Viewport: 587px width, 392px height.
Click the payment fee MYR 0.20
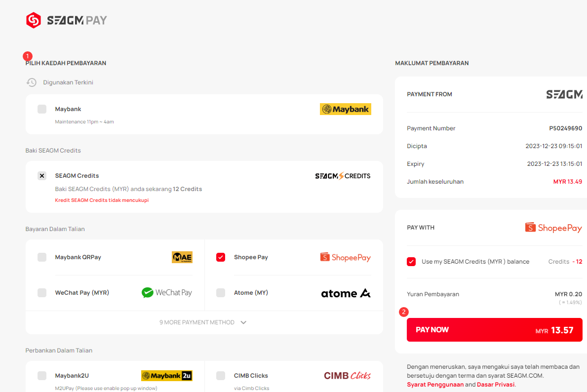click(x=568, y=294)
